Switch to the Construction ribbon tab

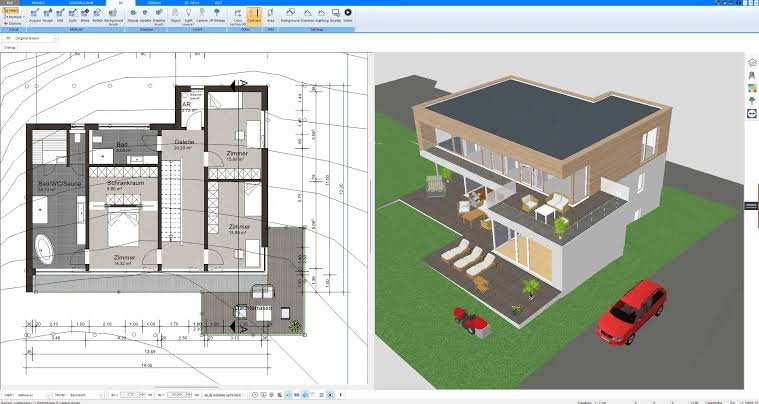pyautogui.click(x=81, y=3)
